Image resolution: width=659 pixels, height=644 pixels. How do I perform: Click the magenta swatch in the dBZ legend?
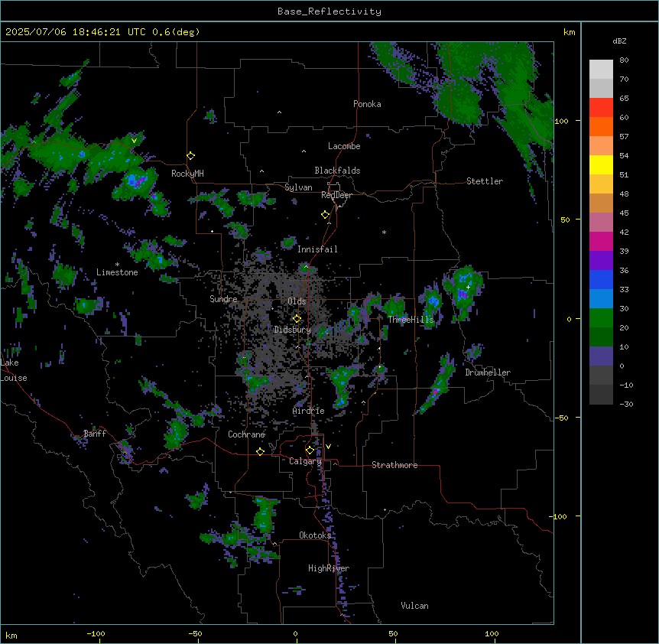coord(601,241)
